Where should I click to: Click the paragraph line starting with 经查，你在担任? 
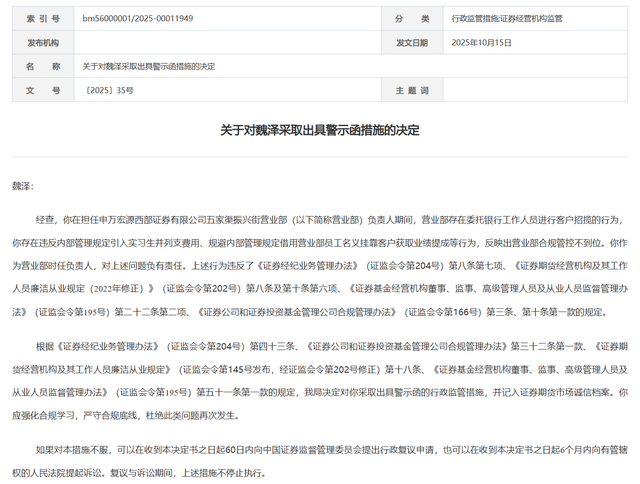[331, 220]
